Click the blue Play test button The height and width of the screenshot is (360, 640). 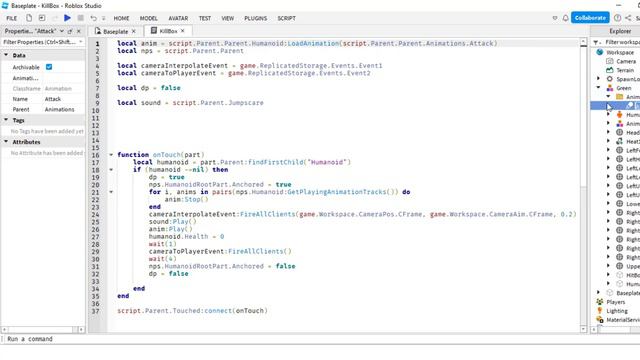coord(67,18)
